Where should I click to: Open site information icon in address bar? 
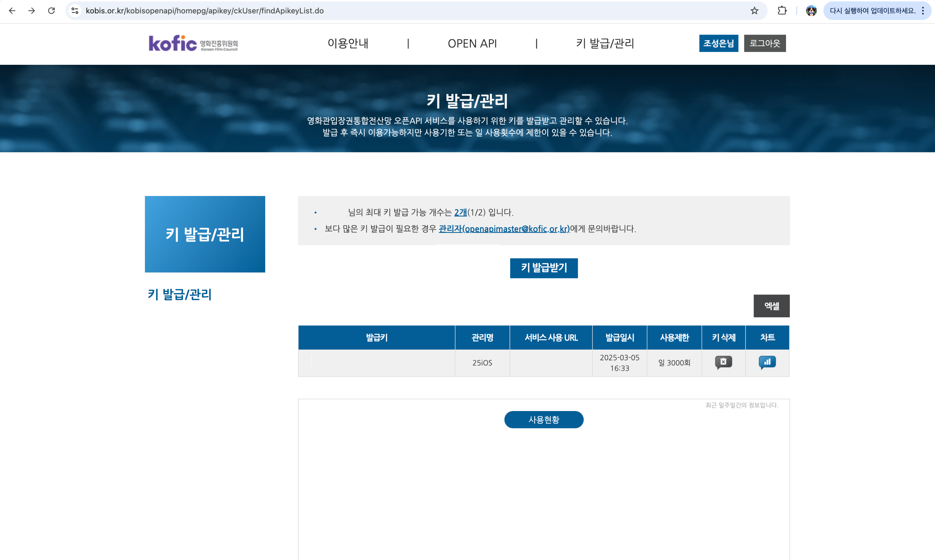tap(75, 11)
